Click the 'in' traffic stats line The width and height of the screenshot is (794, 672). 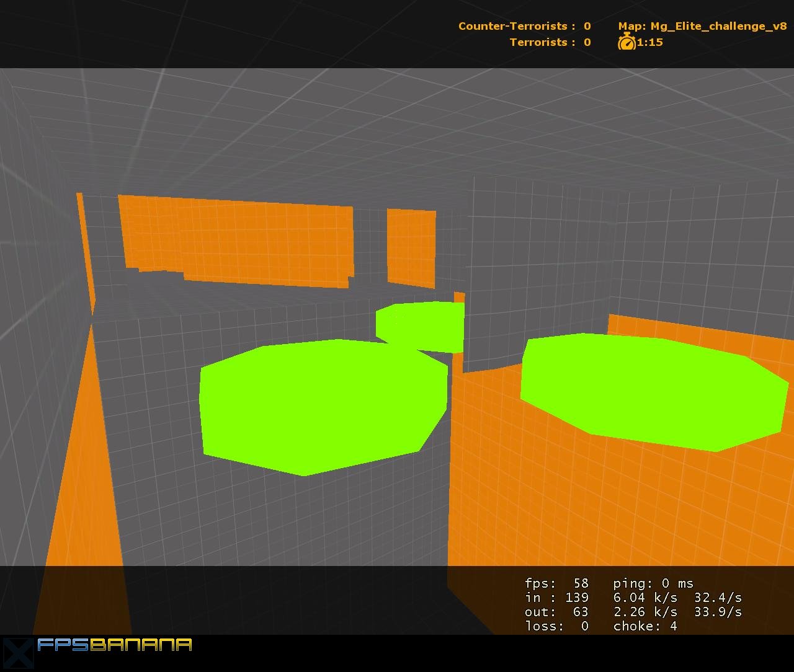633,598
